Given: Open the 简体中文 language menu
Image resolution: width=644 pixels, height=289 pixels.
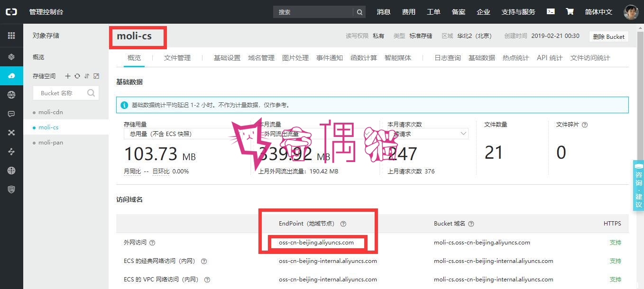Looking at the screenshot, I should 598,12.
